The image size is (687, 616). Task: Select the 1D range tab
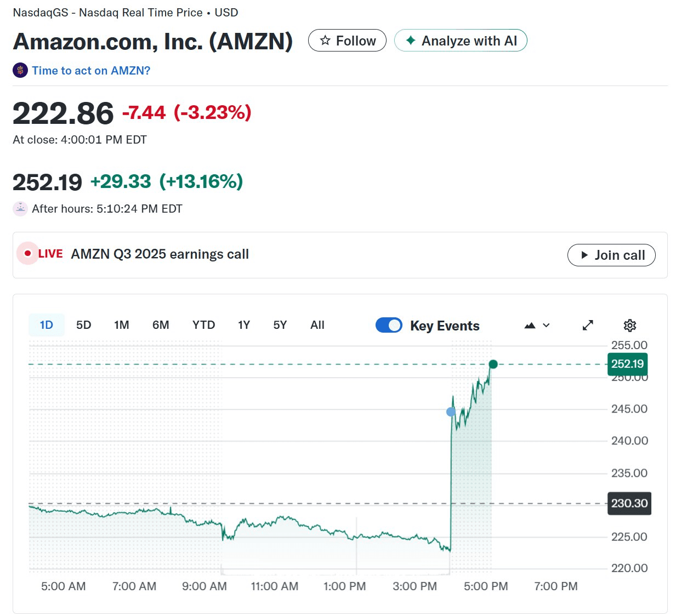(47, 325)
